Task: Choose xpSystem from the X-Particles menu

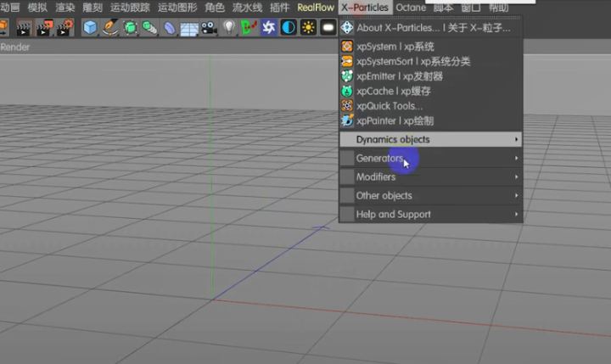Action: point(430,47)
